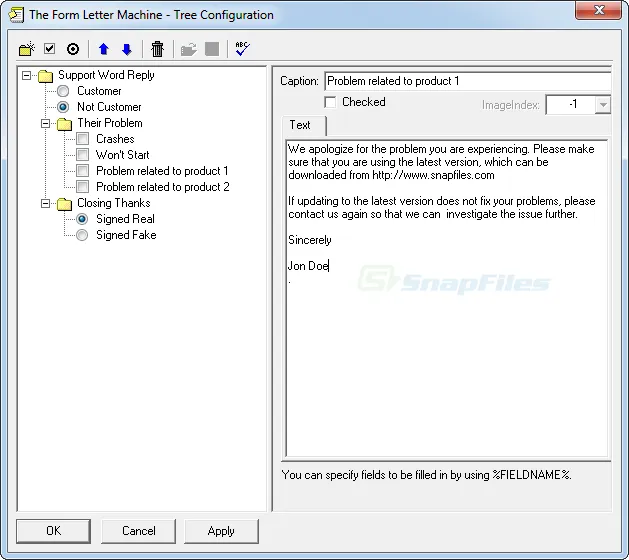Select 'Won't Start' tree label
Viewport: 629px width, 560px height.
(x=122, y=155)
